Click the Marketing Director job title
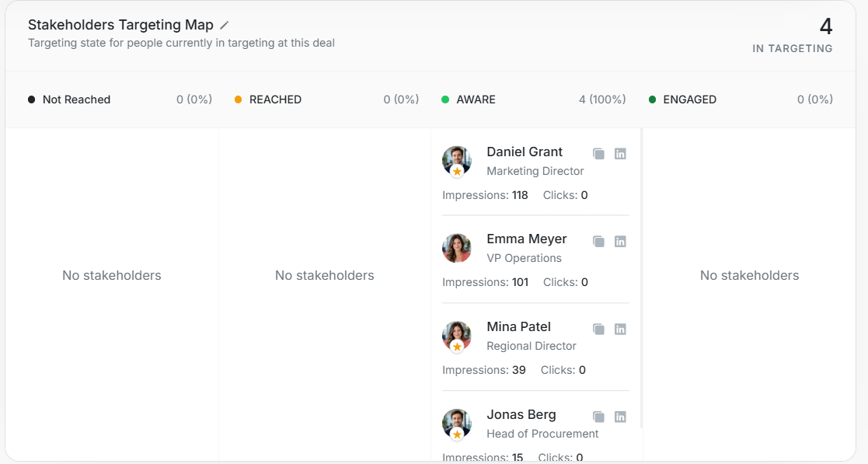868x464 pixels. click(535, 171)
